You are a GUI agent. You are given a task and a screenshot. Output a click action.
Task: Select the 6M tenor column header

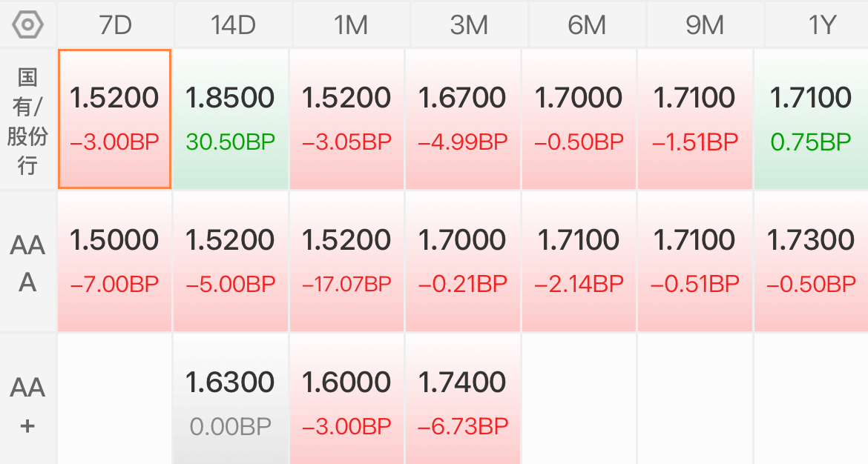coord(587,25)
